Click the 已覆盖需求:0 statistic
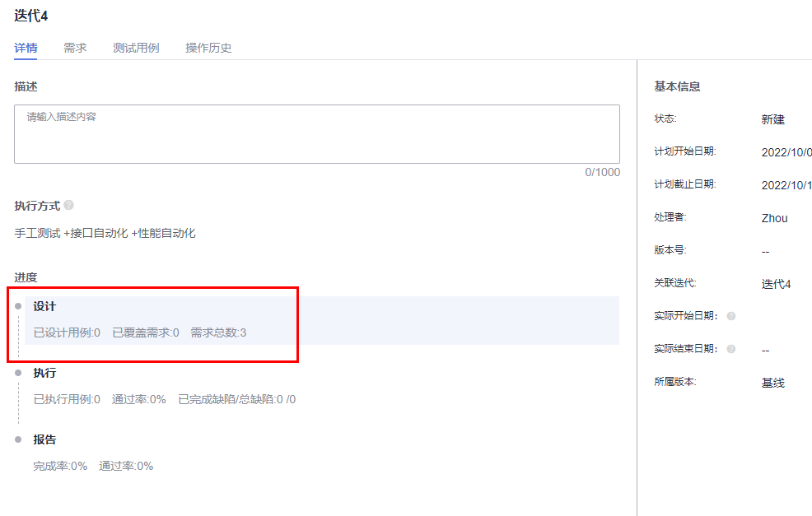The image size is (812, 516). coord(146,332)
